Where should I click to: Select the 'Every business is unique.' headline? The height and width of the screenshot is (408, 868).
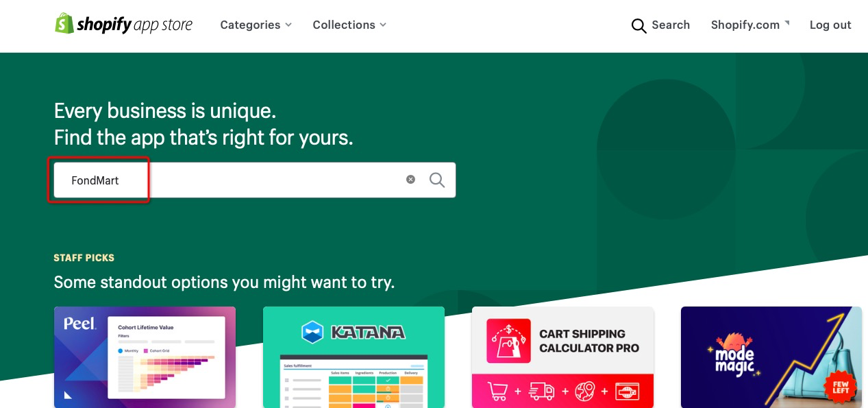pos(165,111)
